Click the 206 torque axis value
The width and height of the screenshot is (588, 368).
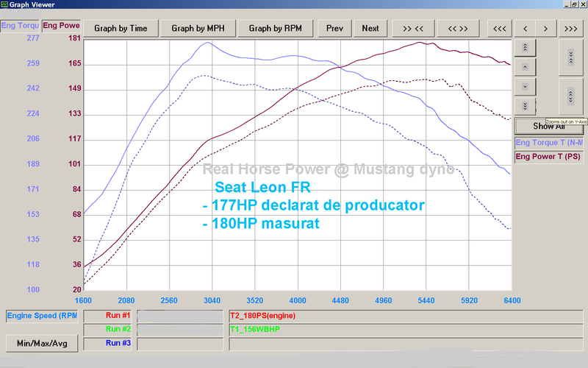pyautogui.click(x=33, y=138)
